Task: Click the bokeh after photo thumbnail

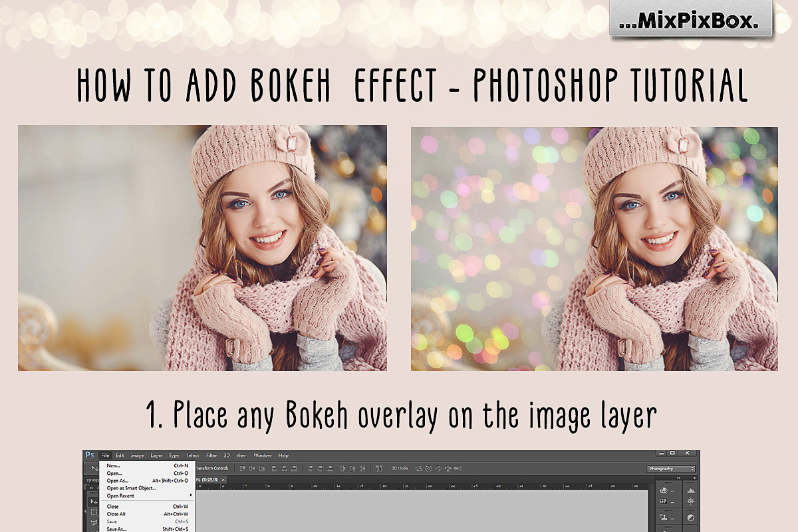Action: click(x=594, y=249)
